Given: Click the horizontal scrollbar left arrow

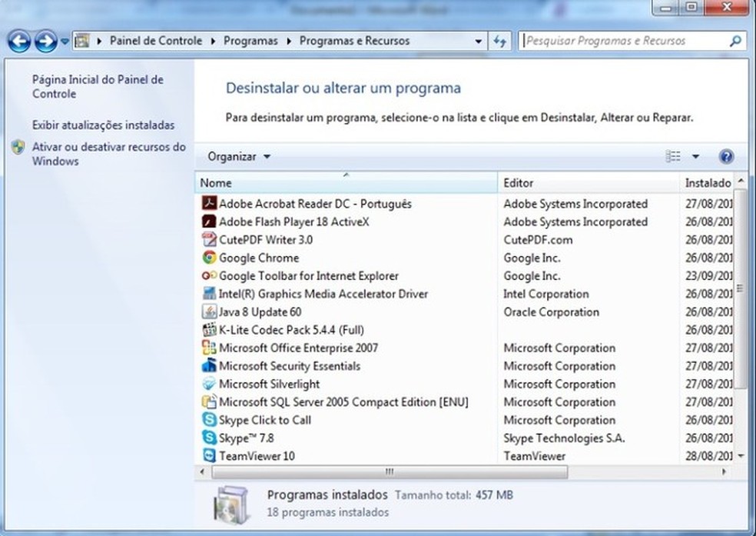Looking at the screenshot, I should tap(203, 472).
